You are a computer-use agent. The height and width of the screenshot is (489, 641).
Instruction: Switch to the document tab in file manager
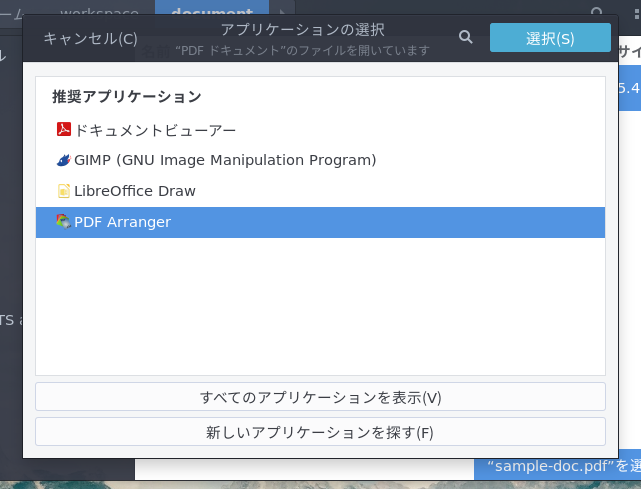212,8
